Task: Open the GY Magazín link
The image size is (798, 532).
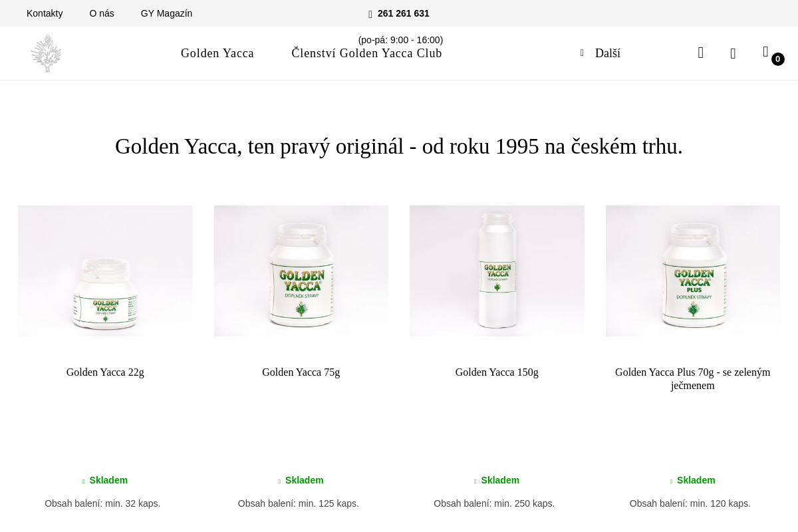Action: (x=166, y=13)
